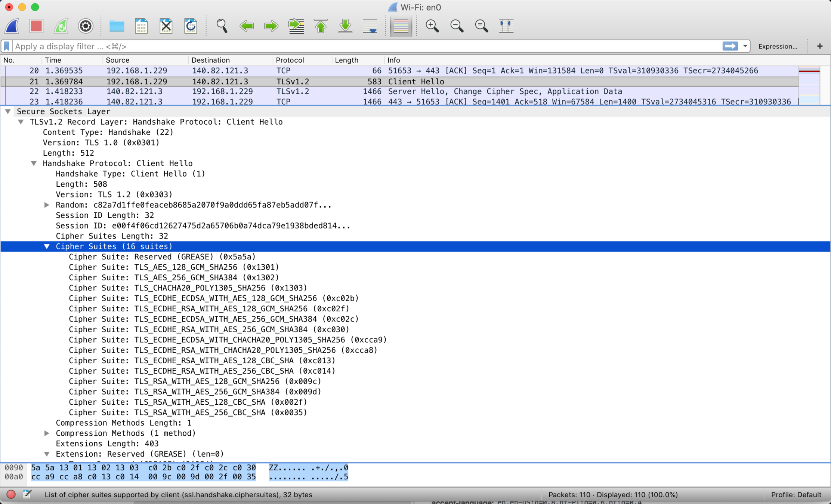Toggle auto-scroll during live capture
The height and width of the screenshot is (504, 831).
pos(370,26)
